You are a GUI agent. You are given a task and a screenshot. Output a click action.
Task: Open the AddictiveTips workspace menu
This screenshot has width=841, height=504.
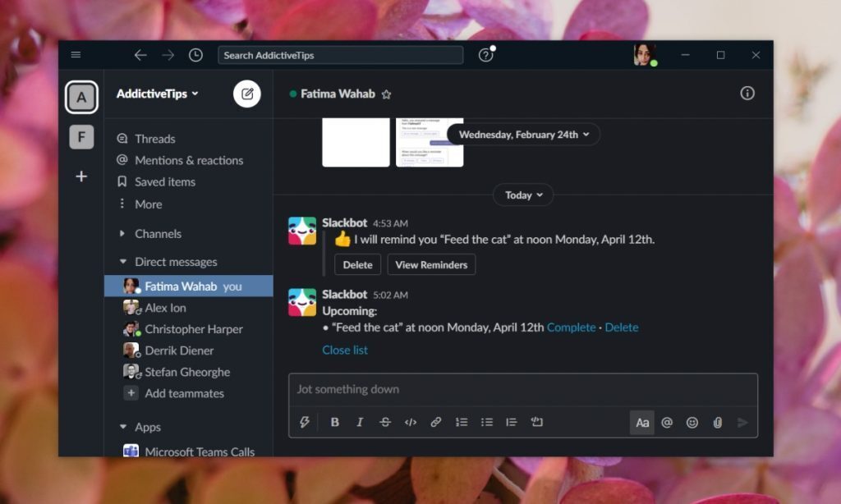pos(156,94)
